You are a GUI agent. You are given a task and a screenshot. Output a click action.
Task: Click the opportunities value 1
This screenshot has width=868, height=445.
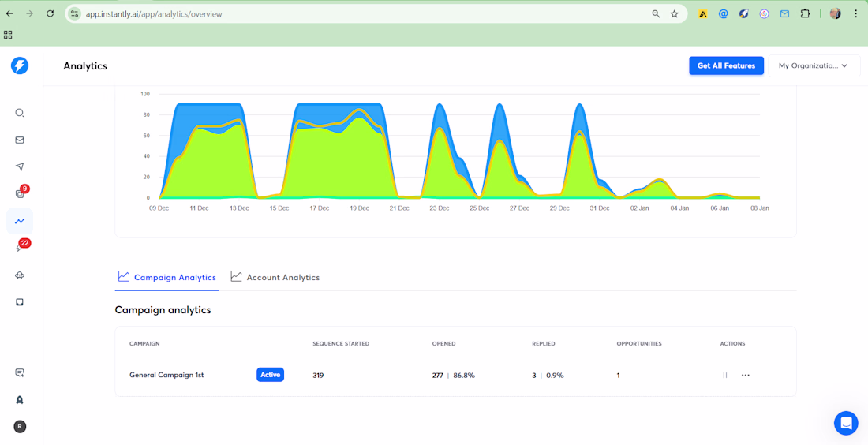[619, 376]
